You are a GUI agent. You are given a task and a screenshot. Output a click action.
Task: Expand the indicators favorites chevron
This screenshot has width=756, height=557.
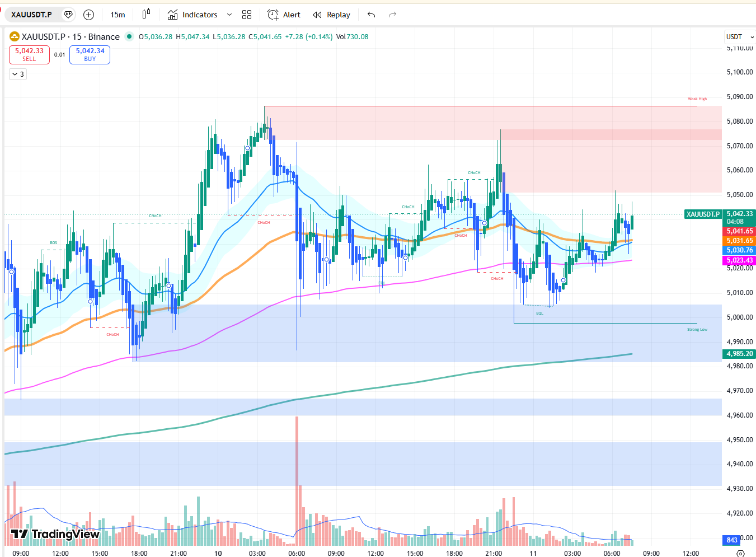click(229, 15)
